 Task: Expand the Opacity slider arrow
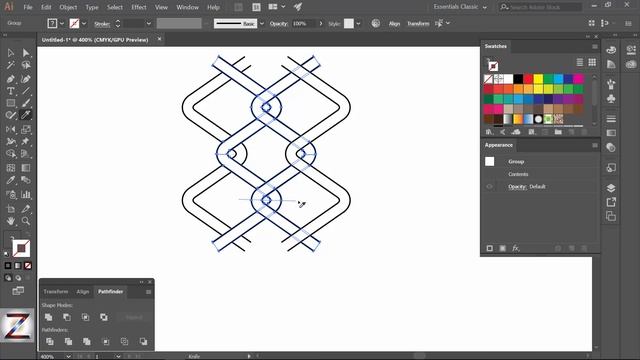[321, 24]
